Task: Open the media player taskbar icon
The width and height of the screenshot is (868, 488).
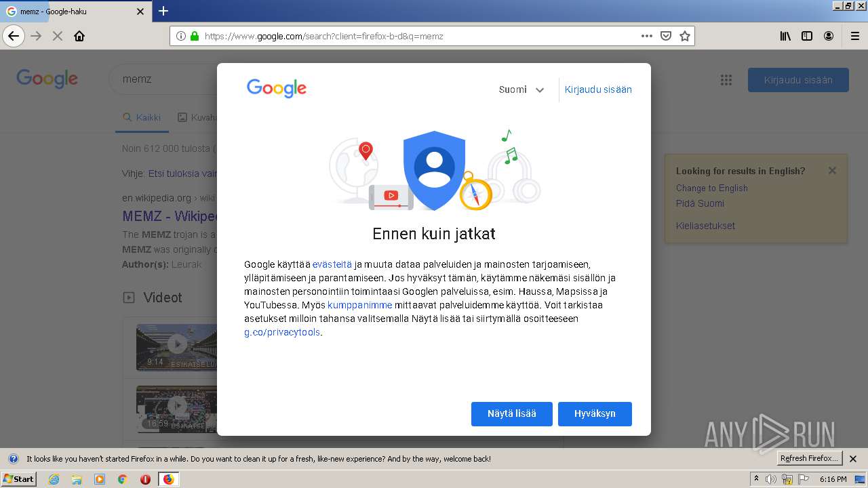Action: 100,479
